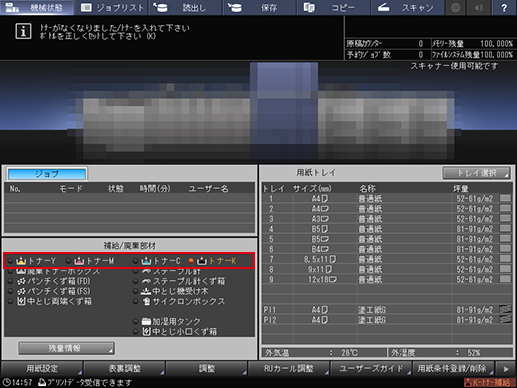517x388 pixels.
Task: Click the 中とじ小口くず箱 icon
Action: pyautogui.click(x=146, y=332)
